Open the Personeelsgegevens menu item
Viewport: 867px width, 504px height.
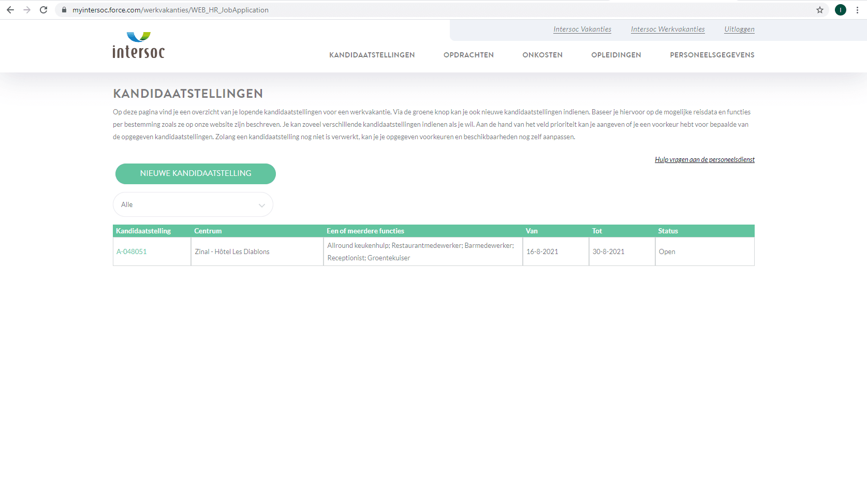tap(712, 55)
